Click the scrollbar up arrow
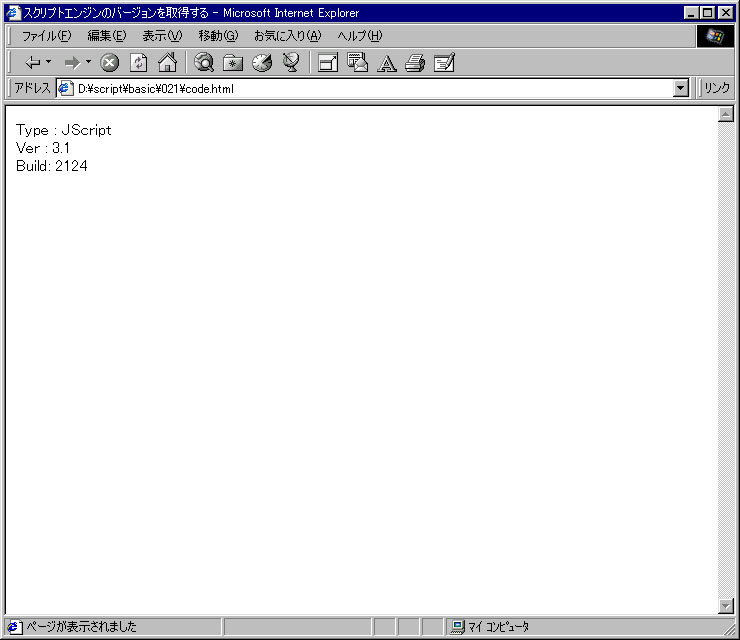Screen dimensions: 740x640 click(725, 114)
